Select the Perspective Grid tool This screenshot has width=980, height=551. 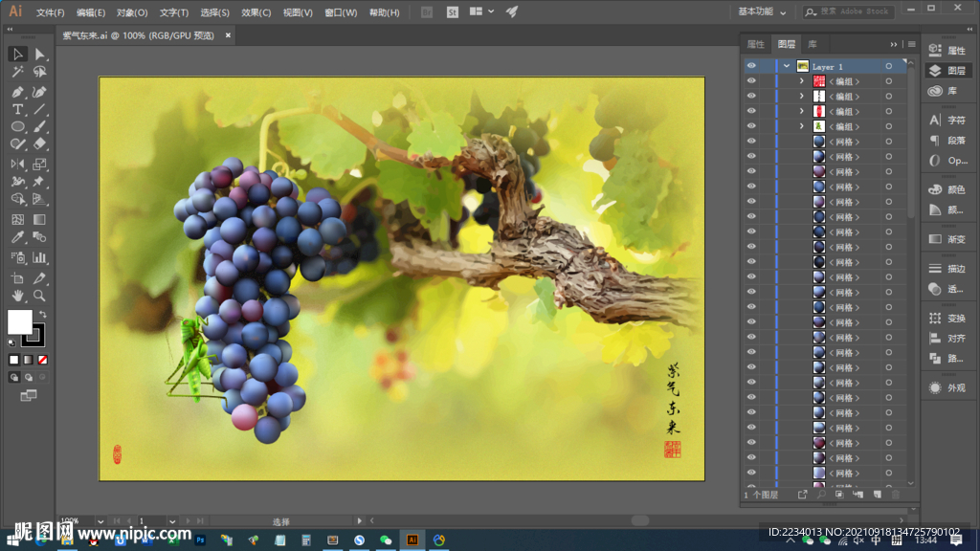[x=39, y=199]
